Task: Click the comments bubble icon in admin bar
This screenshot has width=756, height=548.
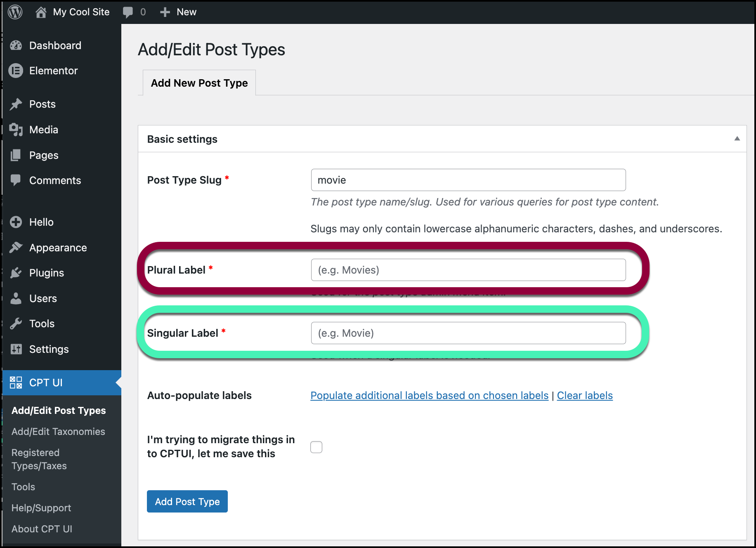Action: [x=128, y=12]
